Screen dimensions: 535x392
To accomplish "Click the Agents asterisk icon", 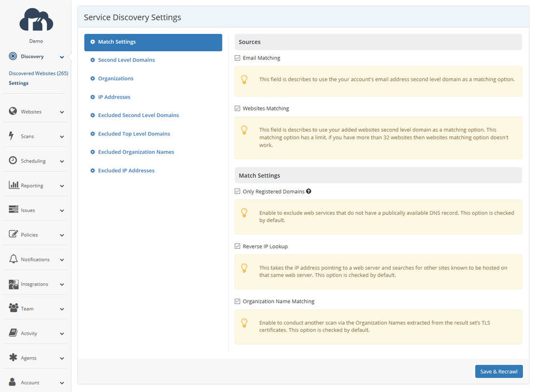I will (13, 358).
